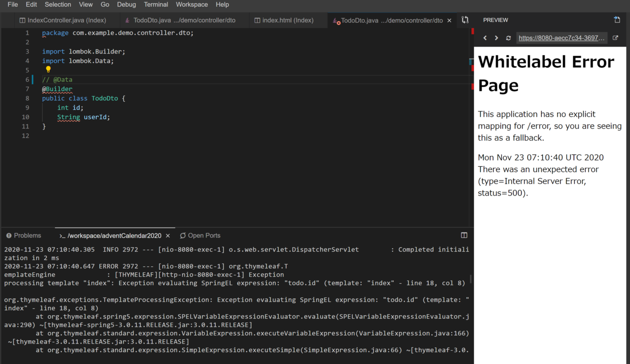The height and width of the screenshot is (364, 630).
Task: Click the compare changes icon beside tabs
Action: pos(465,20)
